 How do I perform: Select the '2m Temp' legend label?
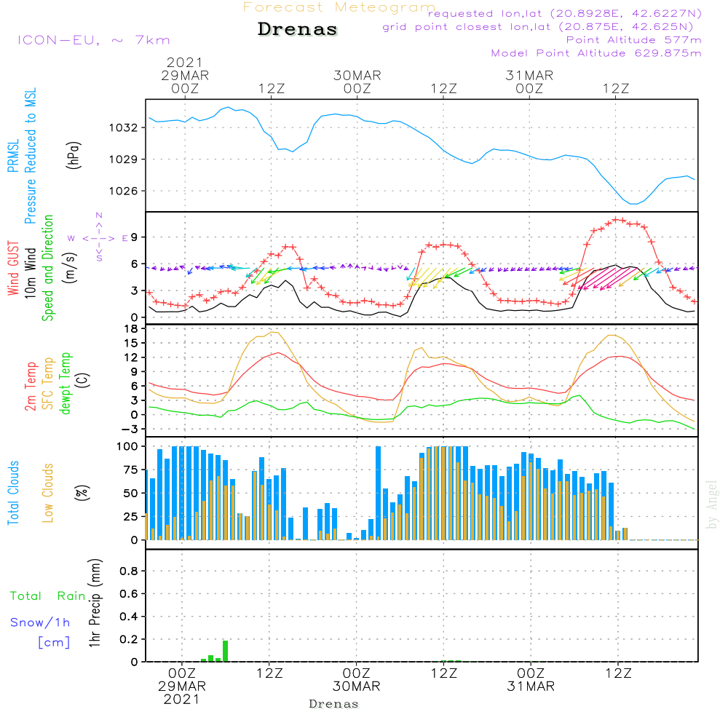coord(31,385)
